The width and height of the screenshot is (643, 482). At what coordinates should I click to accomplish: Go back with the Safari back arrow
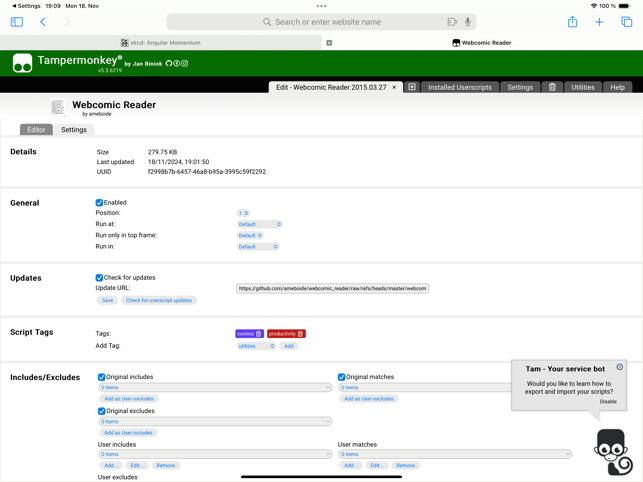[x=43, y=22]
